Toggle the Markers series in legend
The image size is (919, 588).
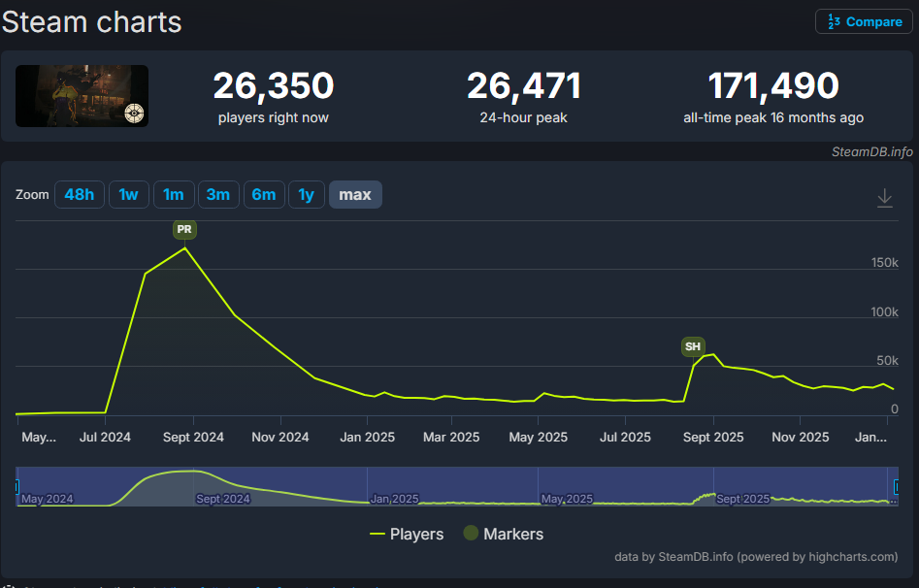coord(504,534)
